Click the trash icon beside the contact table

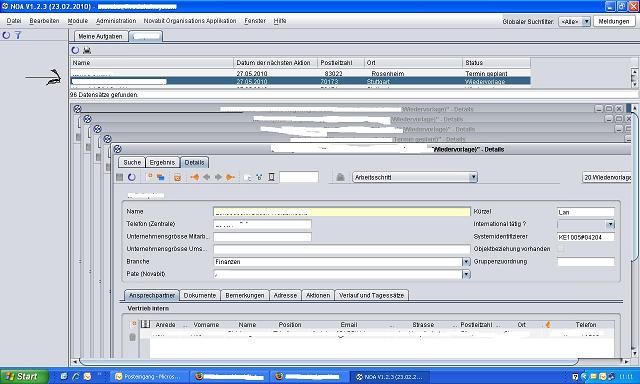pos(132,337)
